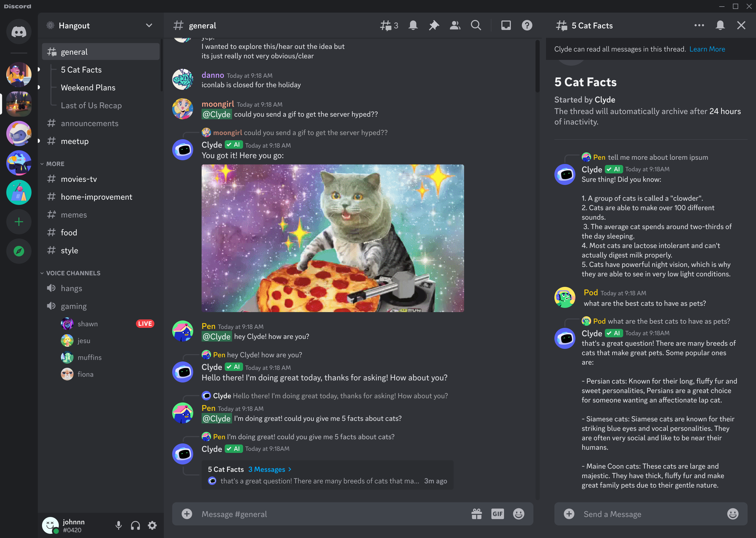The image size is (756, 538).
Task: Click the members list icon in header
Action: coord(455,25)
